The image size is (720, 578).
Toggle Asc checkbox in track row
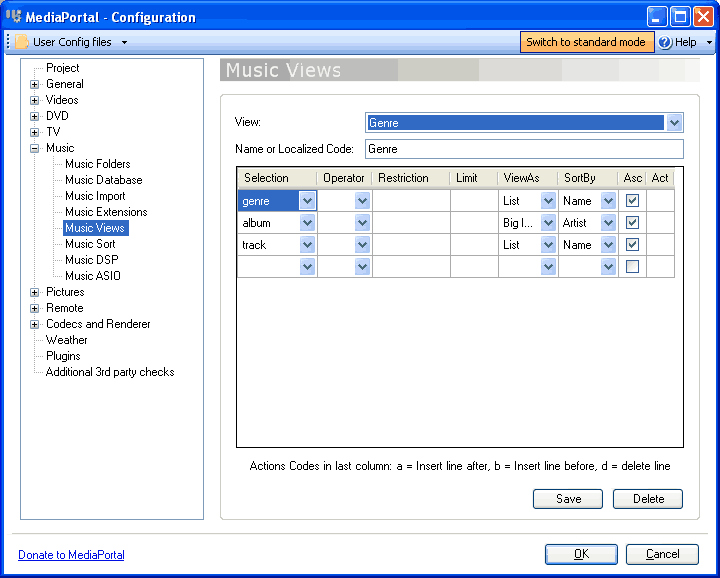[x=632, y=244]
